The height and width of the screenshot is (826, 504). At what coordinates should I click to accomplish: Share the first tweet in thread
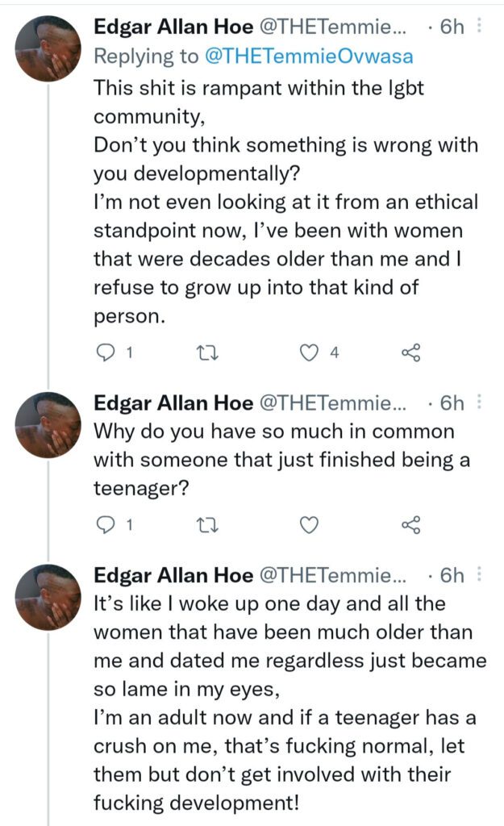click(410, 353)
